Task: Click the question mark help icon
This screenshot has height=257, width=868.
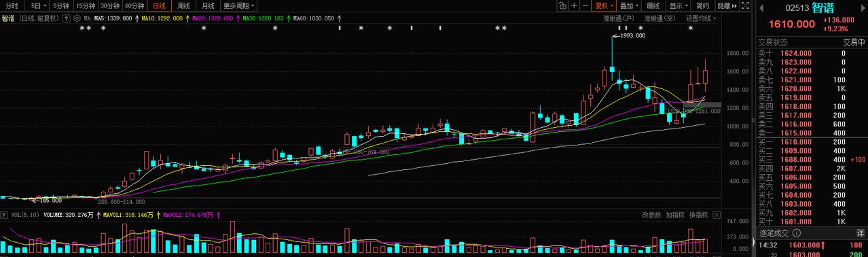Action: click(67, 18)
